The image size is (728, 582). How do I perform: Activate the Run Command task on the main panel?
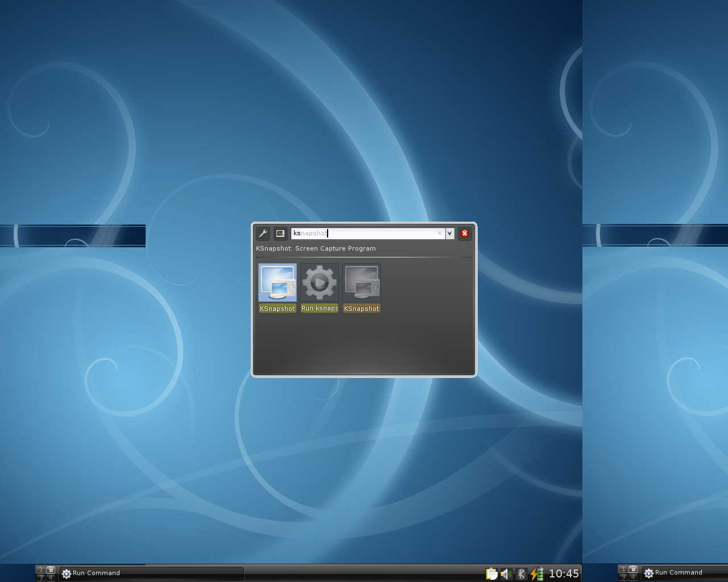(151, 573)
